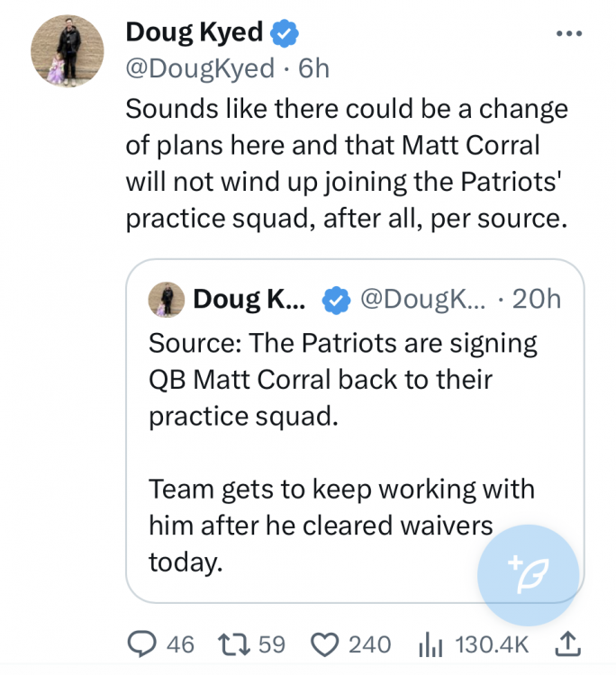Click the blue verified badge beside Doug Kyed
This screenshot has width=616, height=675.
tap(285, 33)
